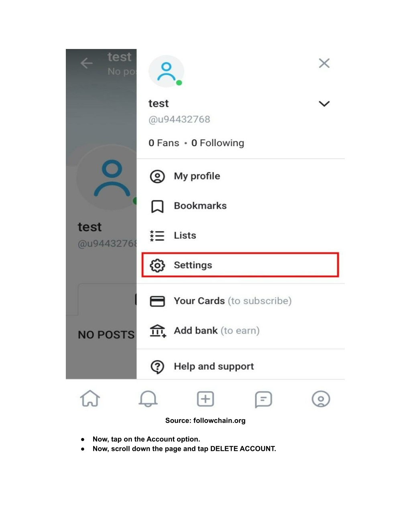Viewport: 411px width, 532px height.
Task: Expand the account switcher chevron
Action: (x=324, y=104)
